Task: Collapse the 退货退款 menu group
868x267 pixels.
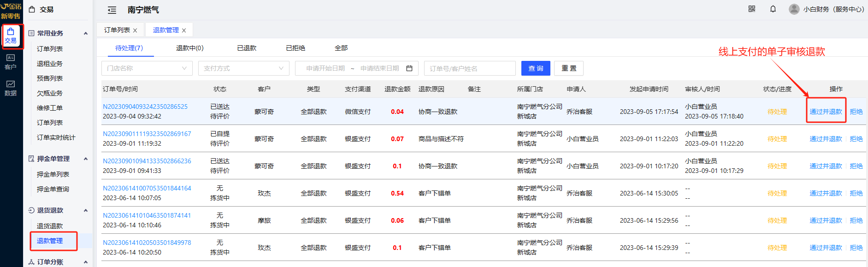Action: 85,210
